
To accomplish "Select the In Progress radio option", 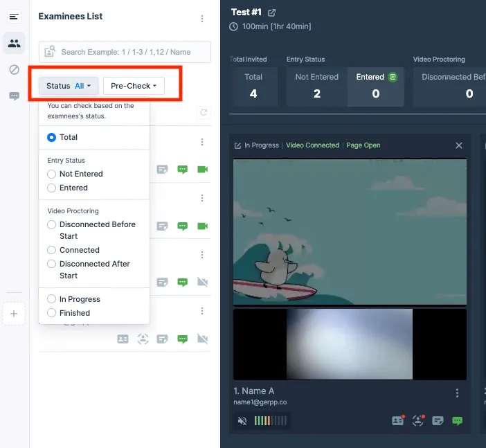I will click(x=51, y=299).
